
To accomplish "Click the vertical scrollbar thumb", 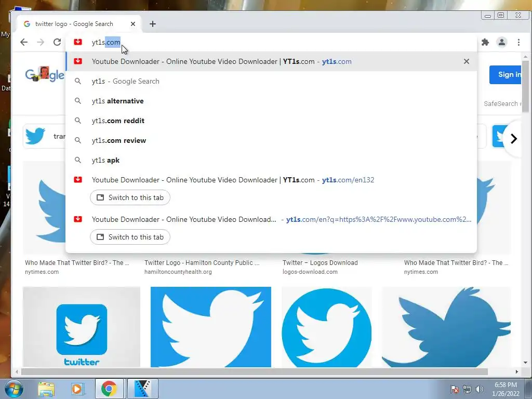I will point(525,86).
